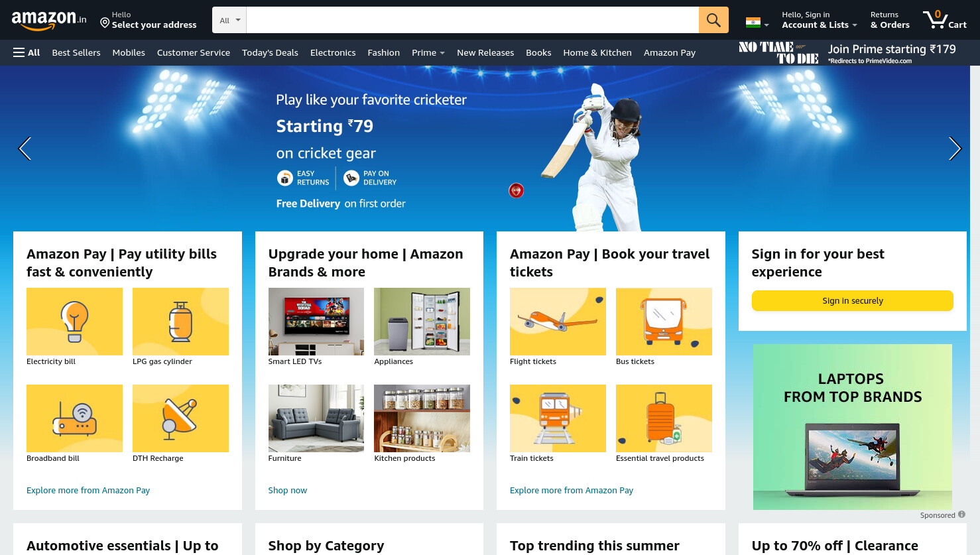Click the India flag language icon
The image size is (980, 555).
pyautogui.click(x=753, y=23)
